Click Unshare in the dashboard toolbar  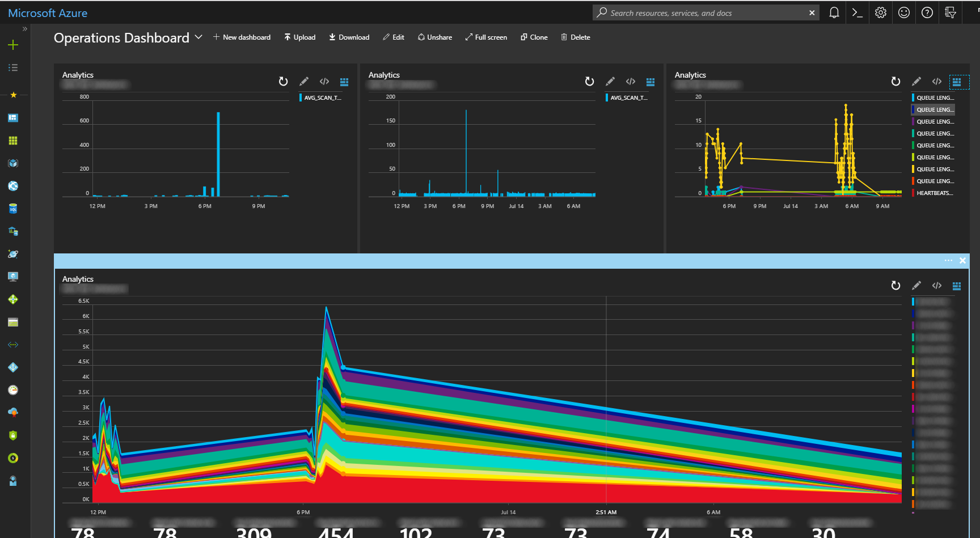click(434, 37)
